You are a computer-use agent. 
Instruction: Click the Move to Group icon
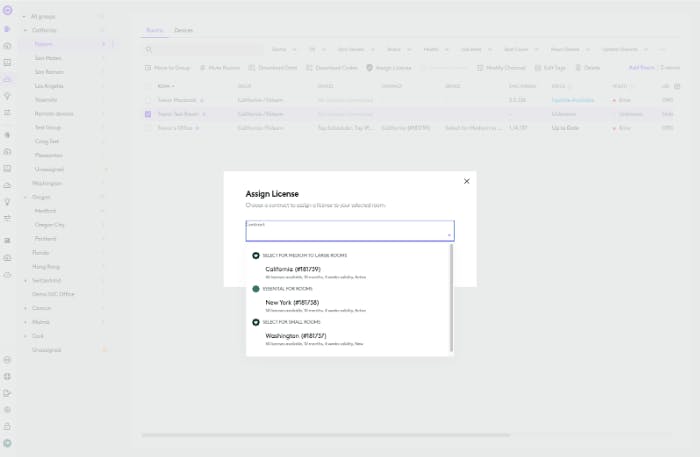click(148, 68)
